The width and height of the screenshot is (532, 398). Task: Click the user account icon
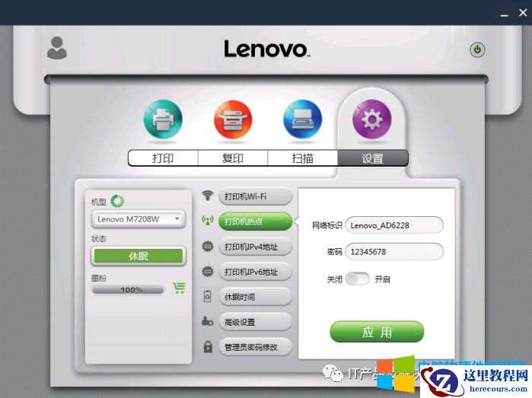coord(57,48)
